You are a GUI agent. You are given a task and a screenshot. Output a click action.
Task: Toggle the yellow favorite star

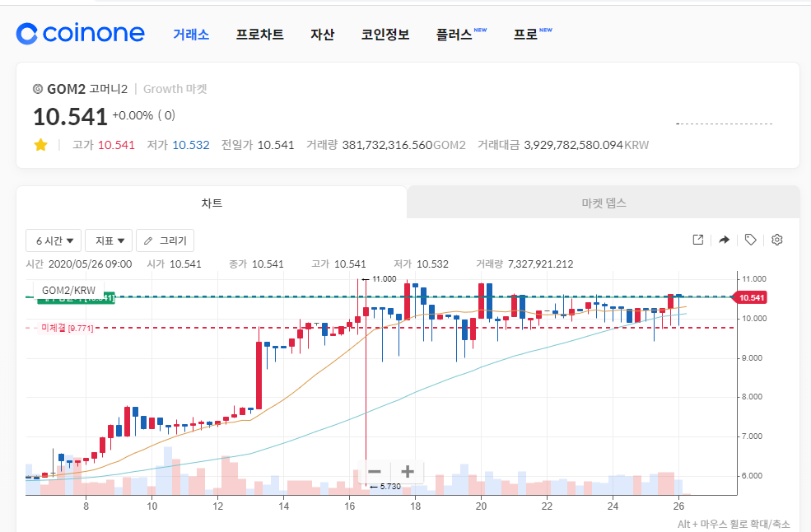pos(41,145)
